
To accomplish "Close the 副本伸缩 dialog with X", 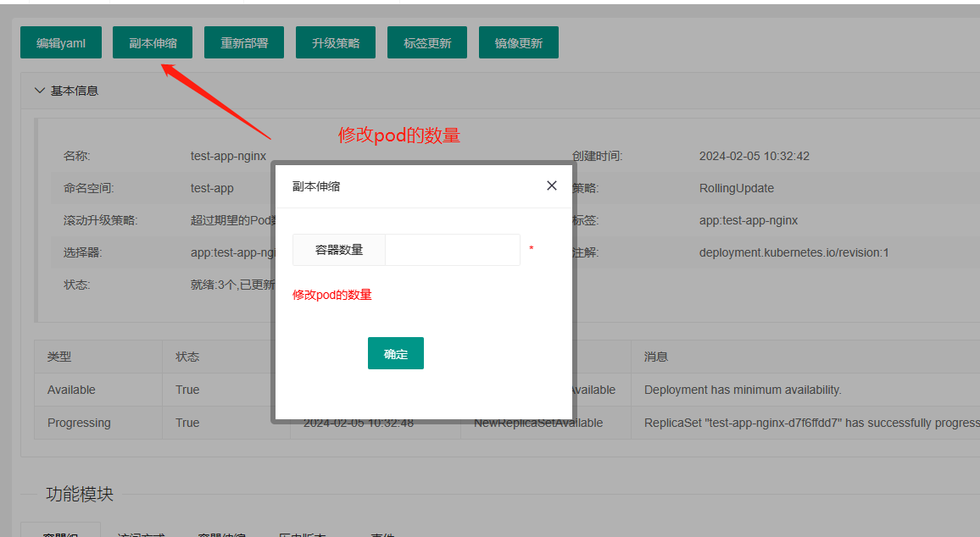I will 551,185.
